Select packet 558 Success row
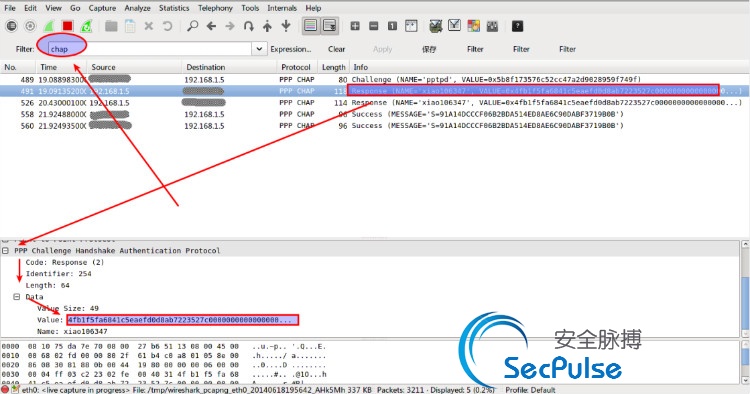Viewport: 750px width, 394px height. [x=375, y=114]
